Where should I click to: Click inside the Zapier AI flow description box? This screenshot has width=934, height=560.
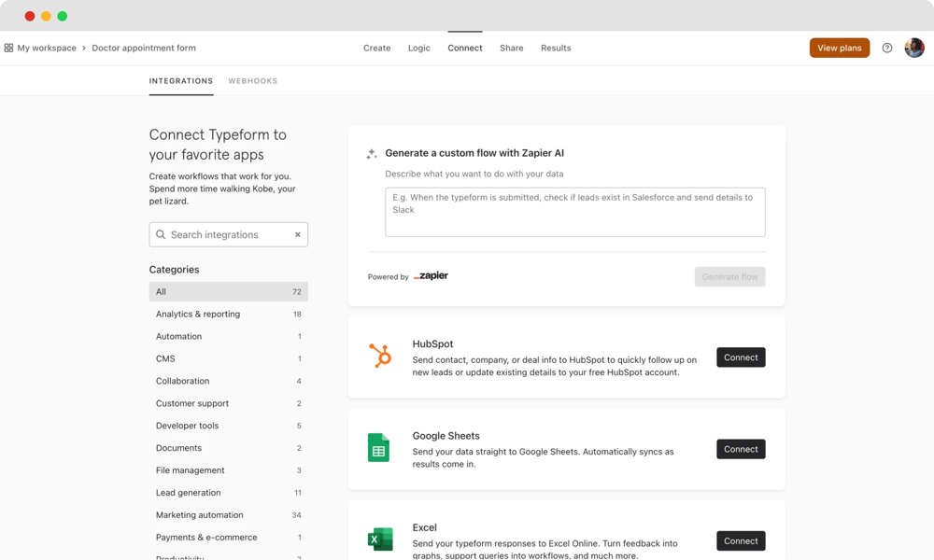click(573, 212)
